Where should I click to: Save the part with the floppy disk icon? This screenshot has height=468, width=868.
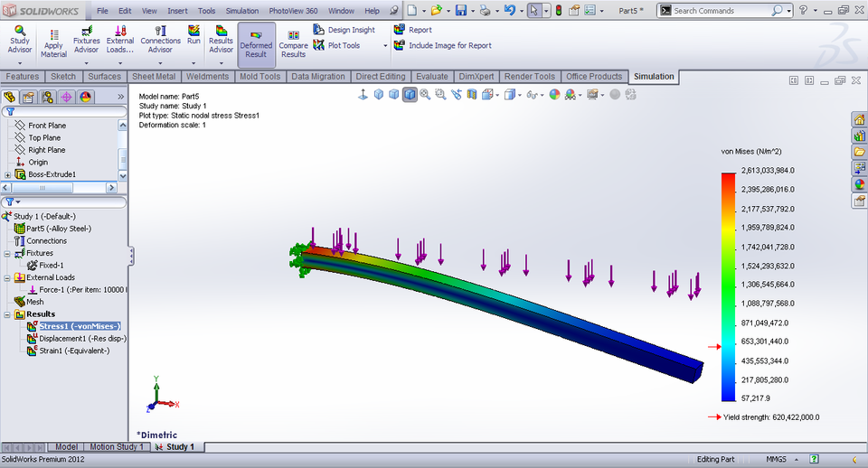461,11
